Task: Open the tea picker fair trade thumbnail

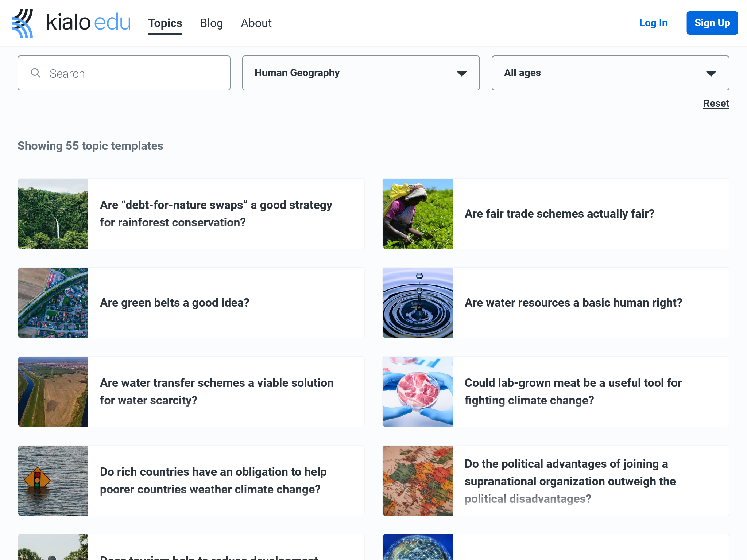Action: coord(418,214)
